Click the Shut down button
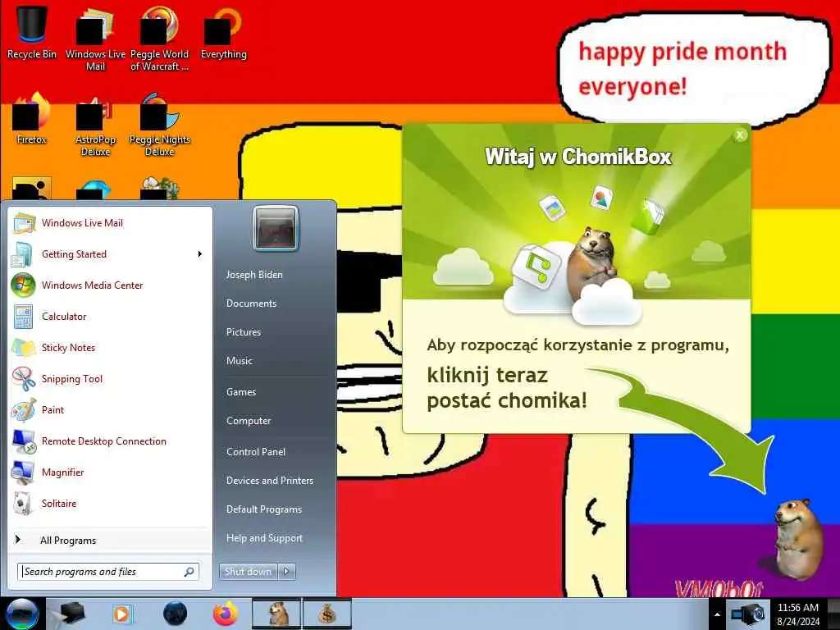This screenshot has height=630, width=840. click(248, 572)
